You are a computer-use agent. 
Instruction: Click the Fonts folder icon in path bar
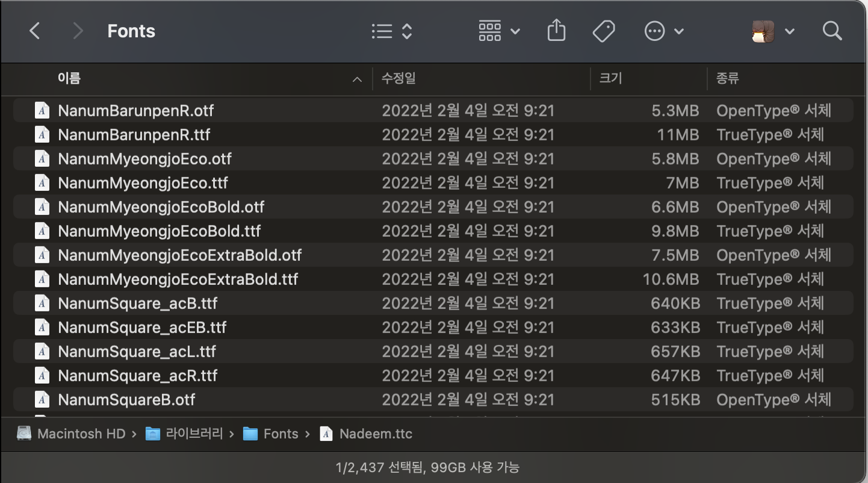[250, 434]
